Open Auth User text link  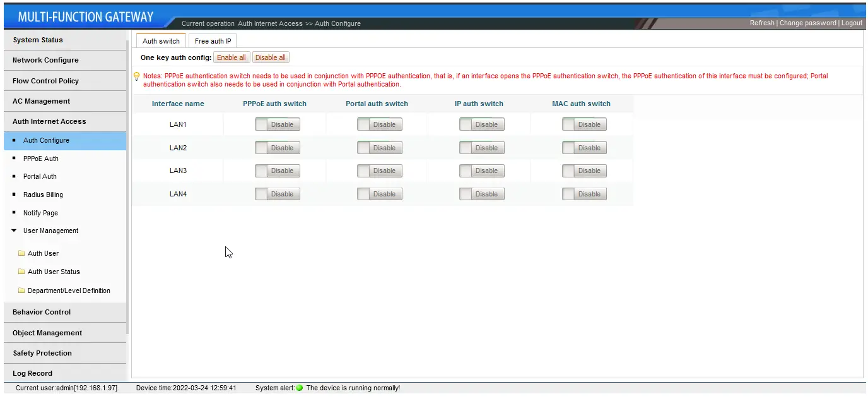[x=43, y=253]
